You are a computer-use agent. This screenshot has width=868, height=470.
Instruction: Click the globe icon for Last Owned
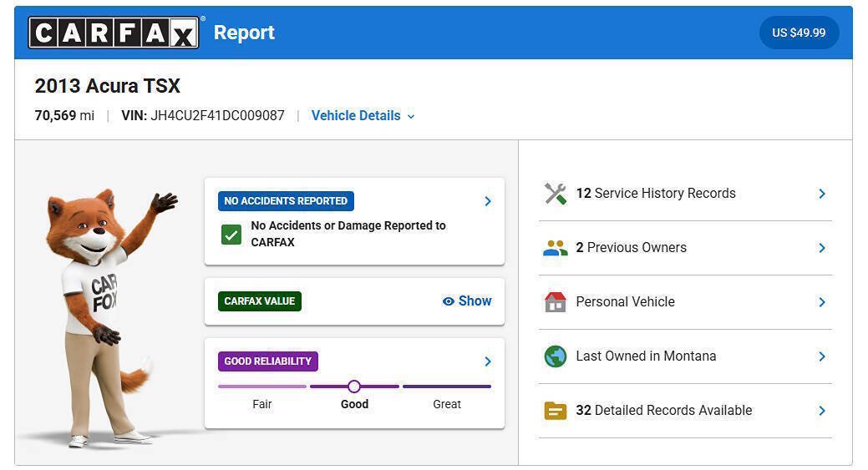pos(556,356)
